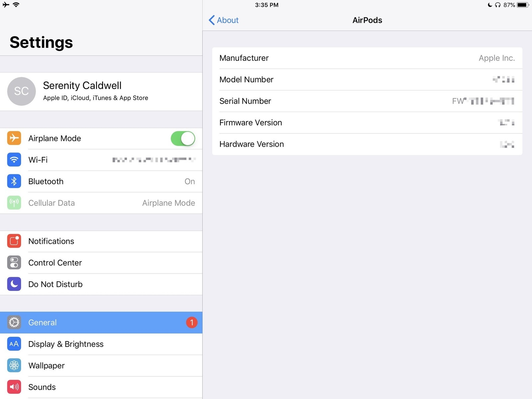Tap the Sounds speaker icon

[14, 387]
